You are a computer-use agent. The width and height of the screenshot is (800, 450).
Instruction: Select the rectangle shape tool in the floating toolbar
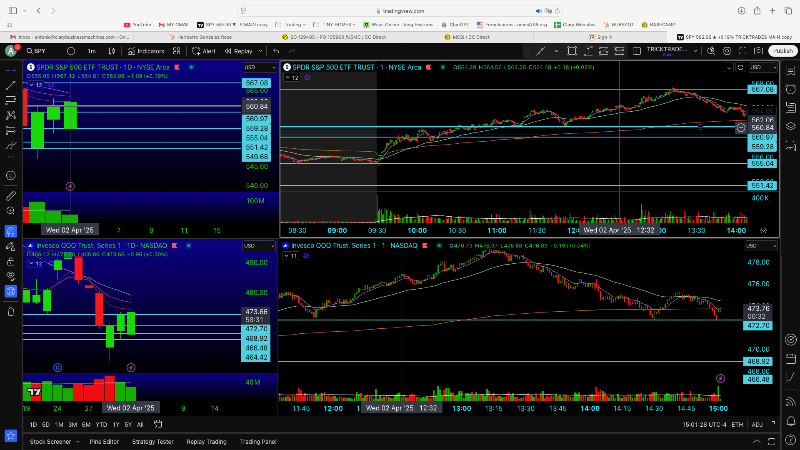572,51
